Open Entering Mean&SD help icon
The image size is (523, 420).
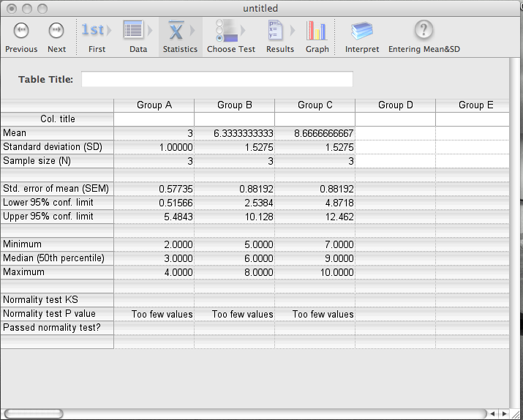424,31
